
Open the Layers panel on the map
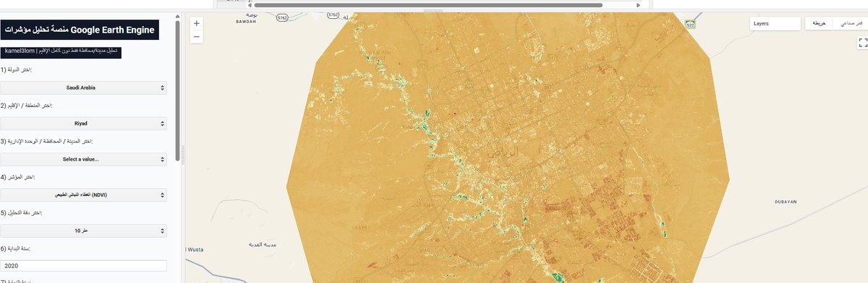coord(775,23)
